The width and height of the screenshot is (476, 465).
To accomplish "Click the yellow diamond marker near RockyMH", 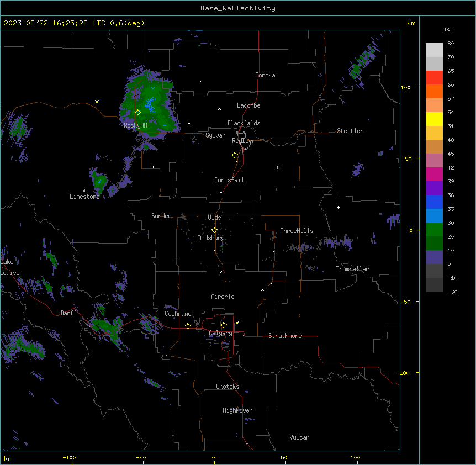I will 137,113.
